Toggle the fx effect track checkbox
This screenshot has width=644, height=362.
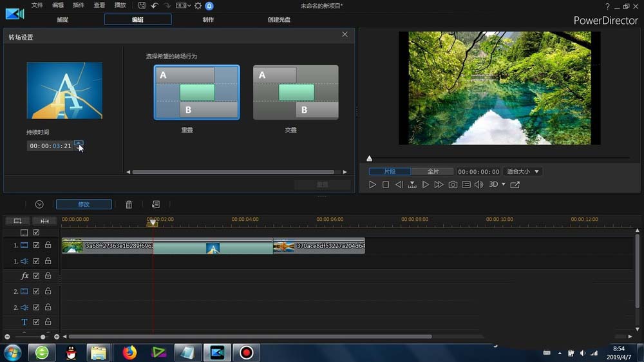(x=37, y=276)
